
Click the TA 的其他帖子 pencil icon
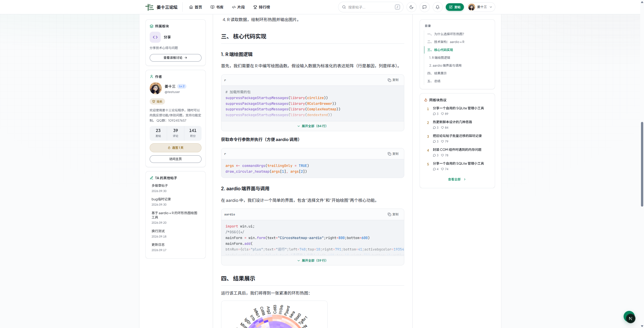pos(151,178)
